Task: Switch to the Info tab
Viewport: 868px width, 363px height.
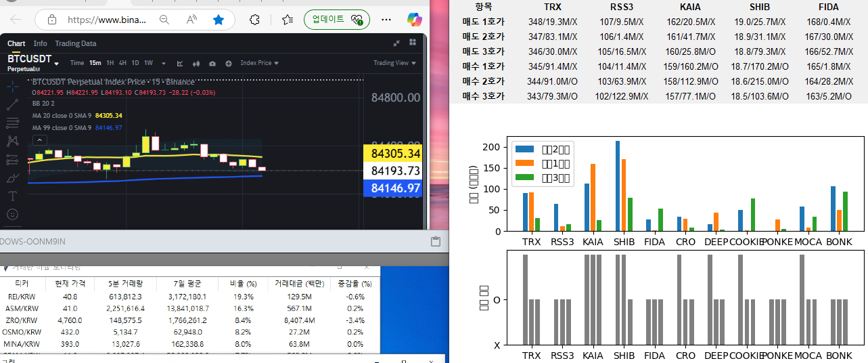Action: click(x=40, y=43)
